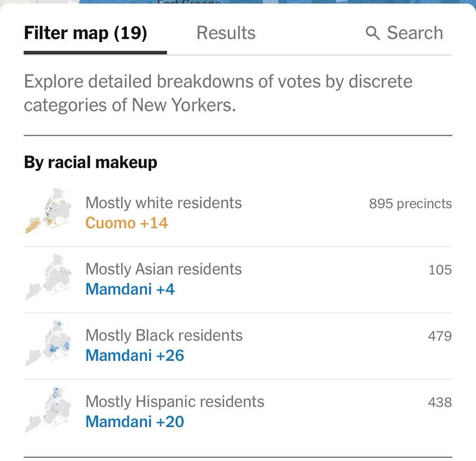Viewport: 476px width, 461px height.
Task: Click the Mamdani +26 result label
Action: pyautogui.click(x=134, y=356)
